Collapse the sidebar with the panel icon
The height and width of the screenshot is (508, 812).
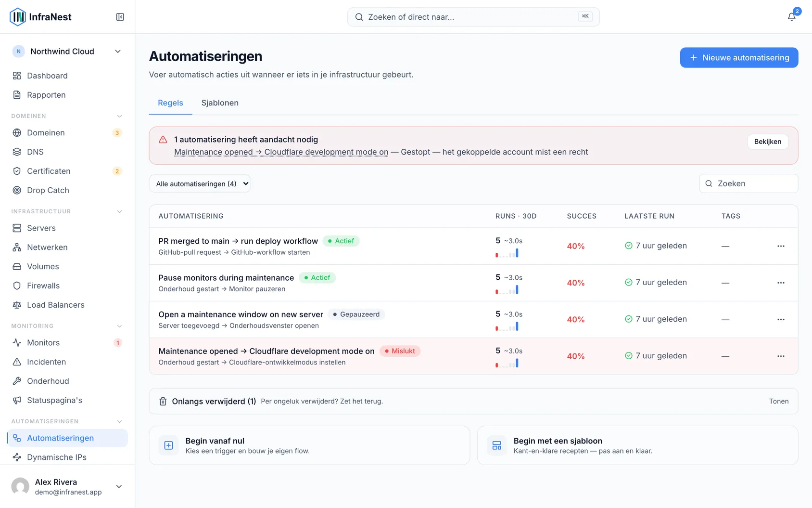(x=120, y=17)
